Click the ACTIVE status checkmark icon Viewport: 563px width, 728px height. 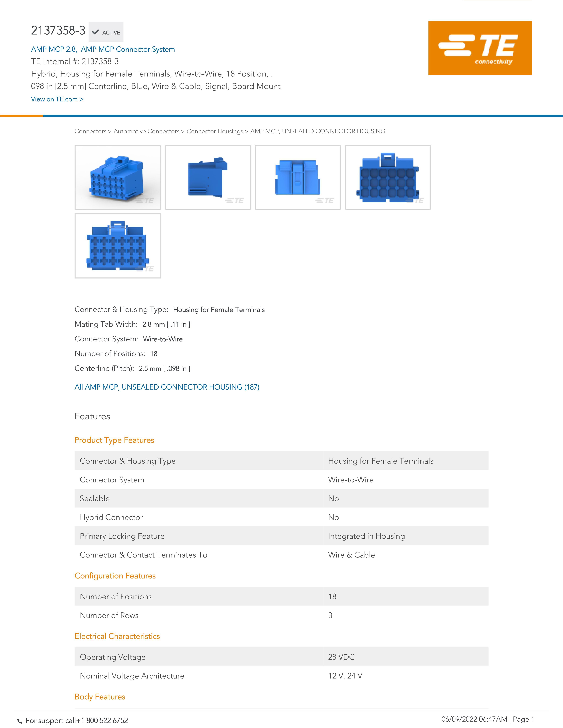click(95, 32)
